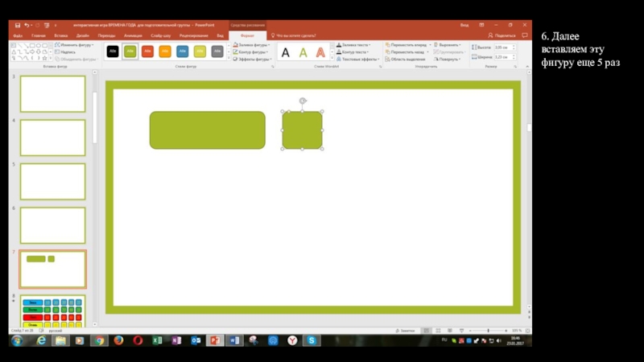The image size is (644, 362).
Task: Apply the red-orange shape style
Action: pyautogui.click(x=147, y=51)
